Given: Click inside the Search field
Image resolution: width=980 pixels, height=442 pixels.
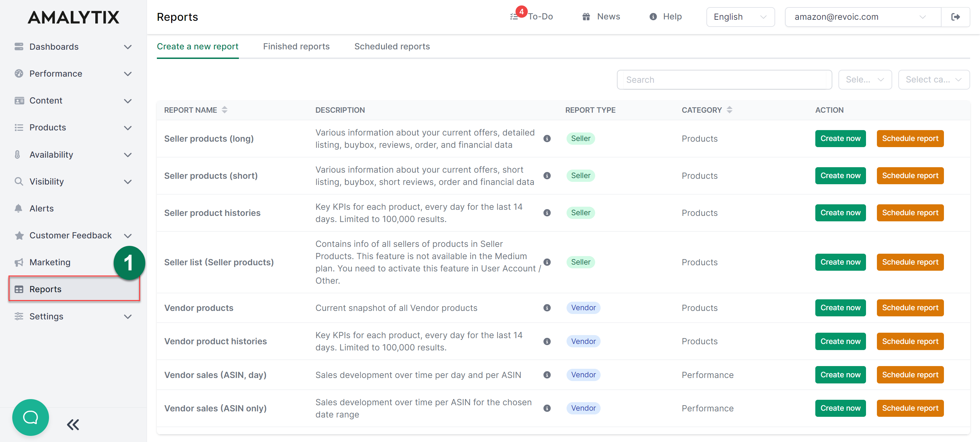Looking at the screenshot, I should 723,80.
